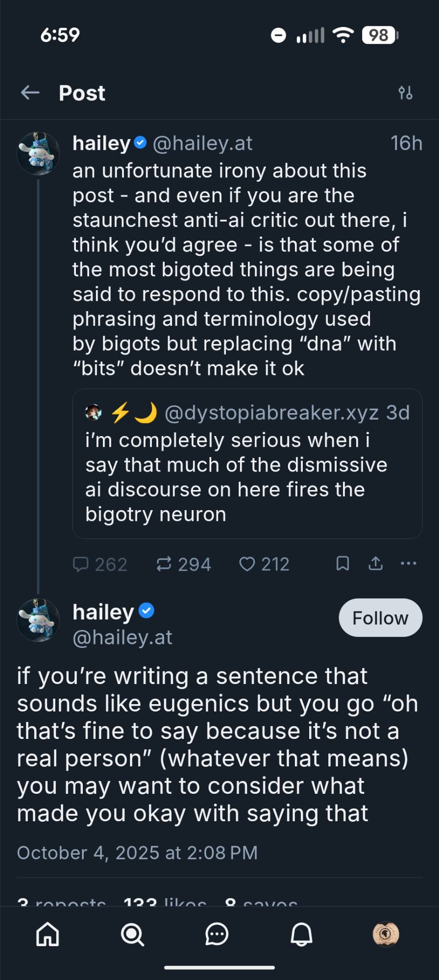Follow hailey with the Follow button
The width and height of the screenshot is (439, 980).
tap(380, 618)
